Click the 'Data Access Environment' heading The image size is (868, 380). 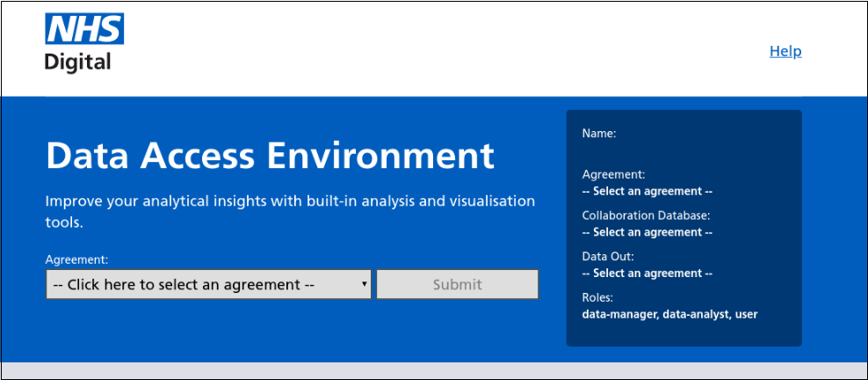270,156
